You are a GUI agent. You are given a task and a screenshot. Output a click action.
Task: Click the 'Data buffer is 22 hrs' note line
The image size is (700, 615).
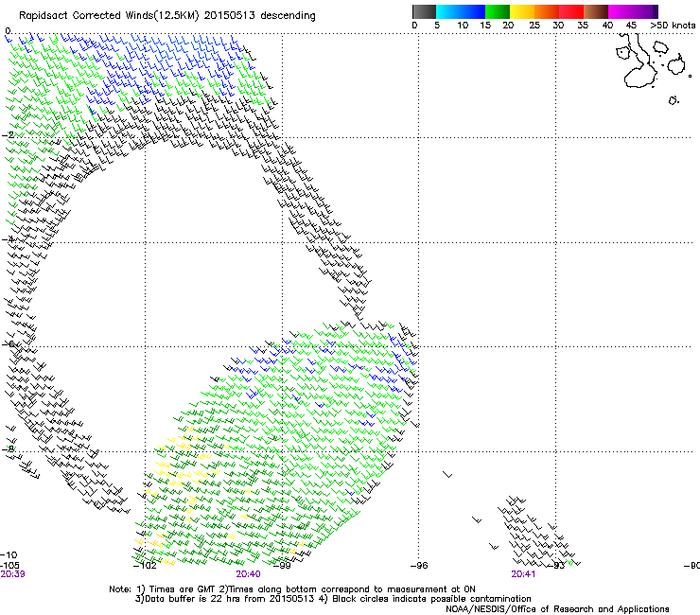(333, 599)
